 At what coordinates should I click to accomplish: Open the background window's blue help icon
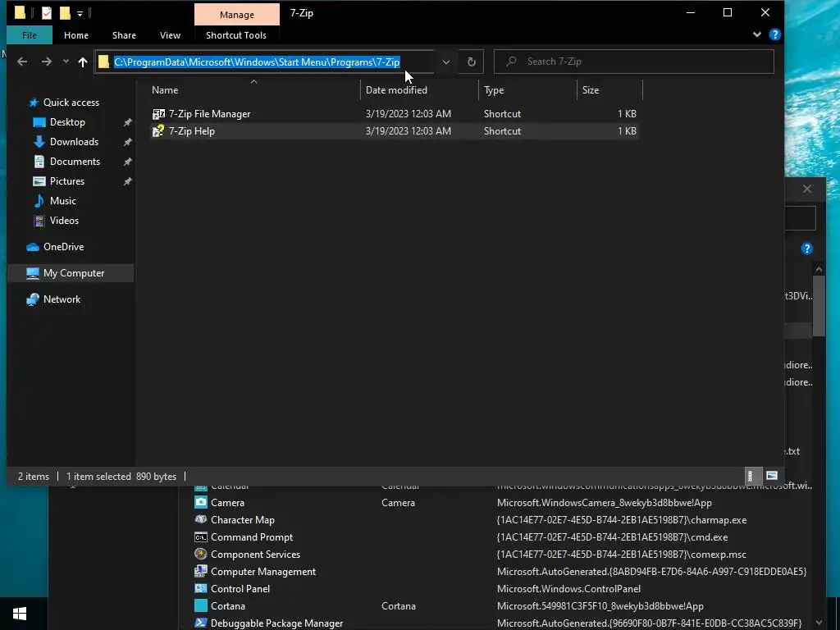[807, 249]
